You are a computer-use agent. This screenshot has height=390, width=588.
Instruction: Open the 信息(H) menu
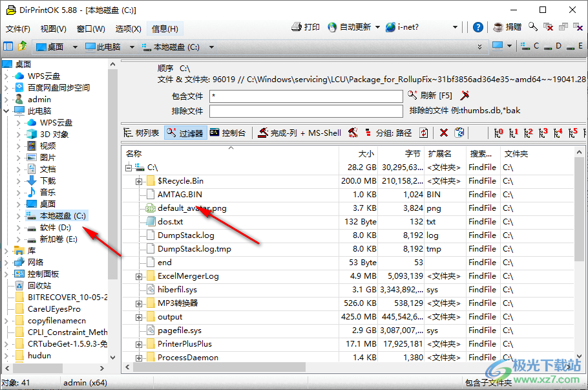[165, 29]
